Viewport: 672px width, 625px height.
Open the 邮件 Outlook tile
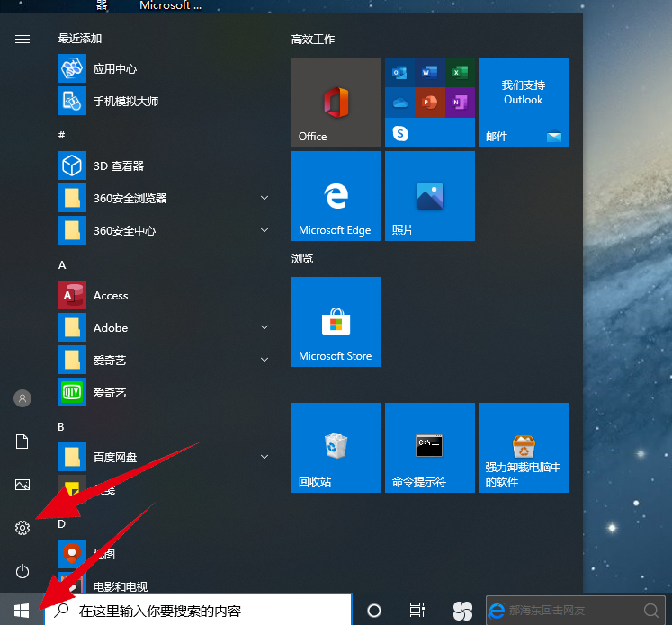(x=524, y=103)
